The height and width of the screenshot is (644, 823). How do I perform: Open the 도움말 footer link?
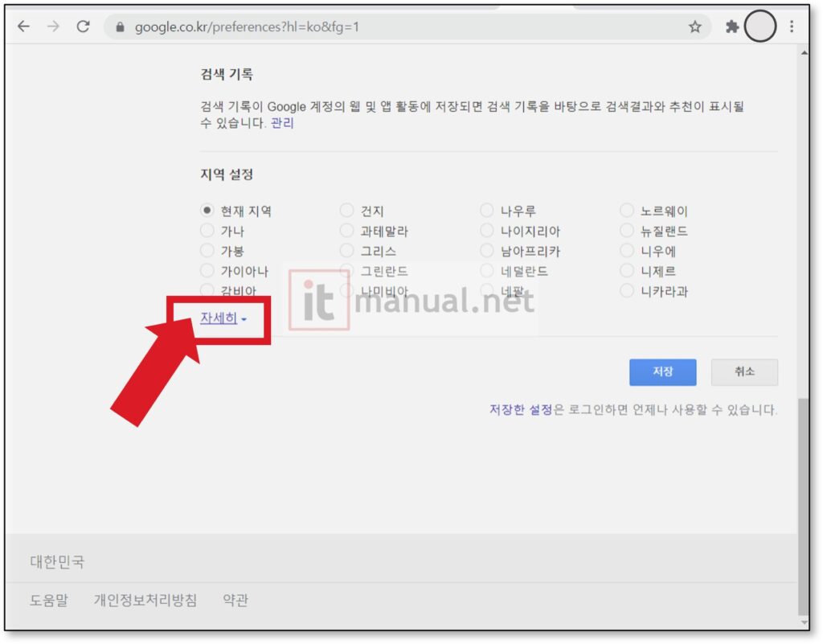(x=49, y=600)
